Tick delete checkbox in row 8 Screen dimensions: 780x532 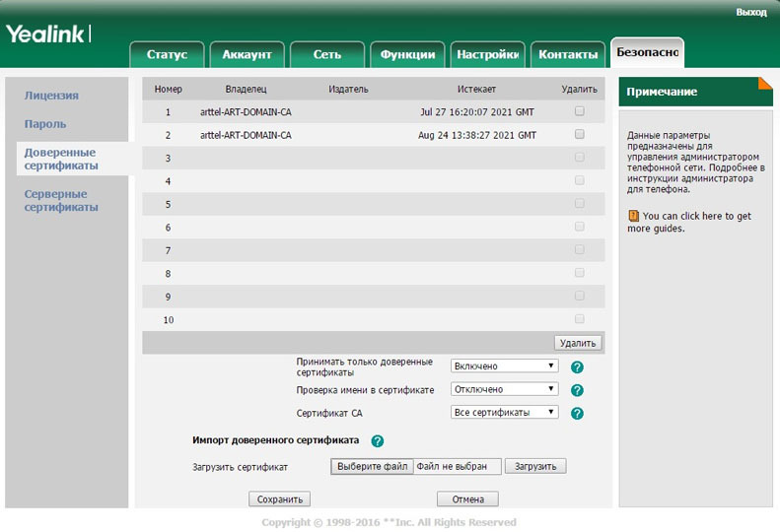(579, 273)
